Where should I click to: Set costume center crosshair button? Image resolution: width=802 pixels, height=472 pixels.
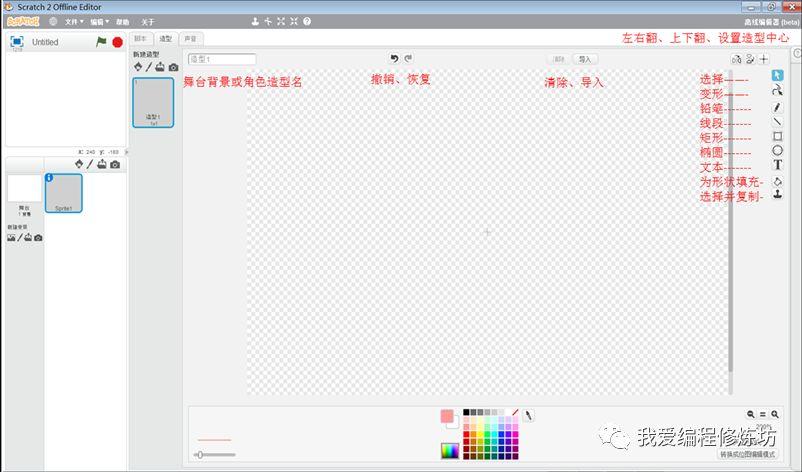pos(763,59)
